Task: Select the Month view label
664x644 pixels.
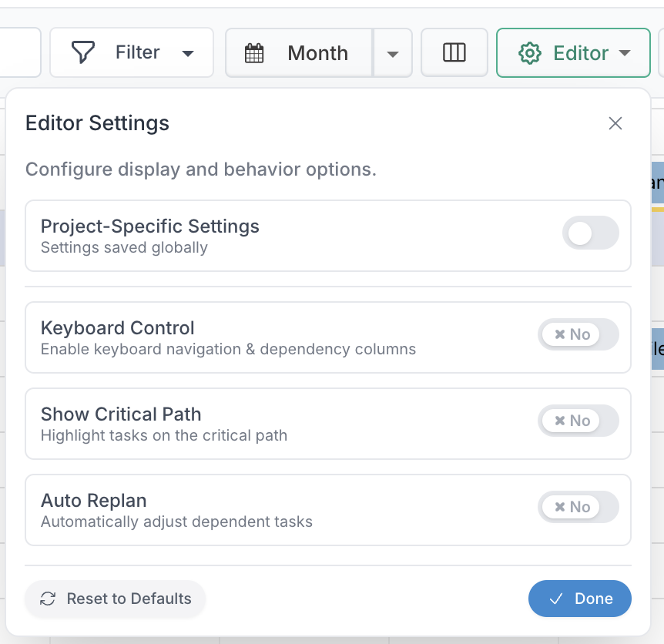Action: pos(317,53)
